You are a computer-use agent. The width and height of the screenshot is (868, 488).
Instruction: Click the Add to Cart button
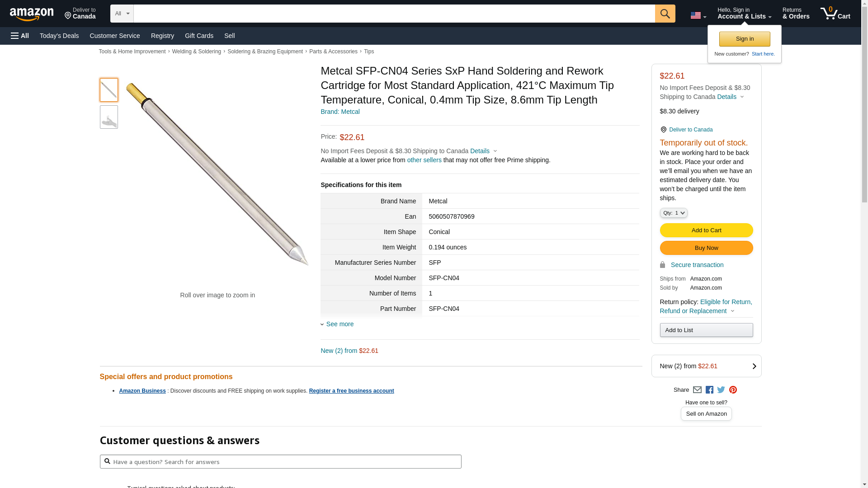click(x=706, y=230)
